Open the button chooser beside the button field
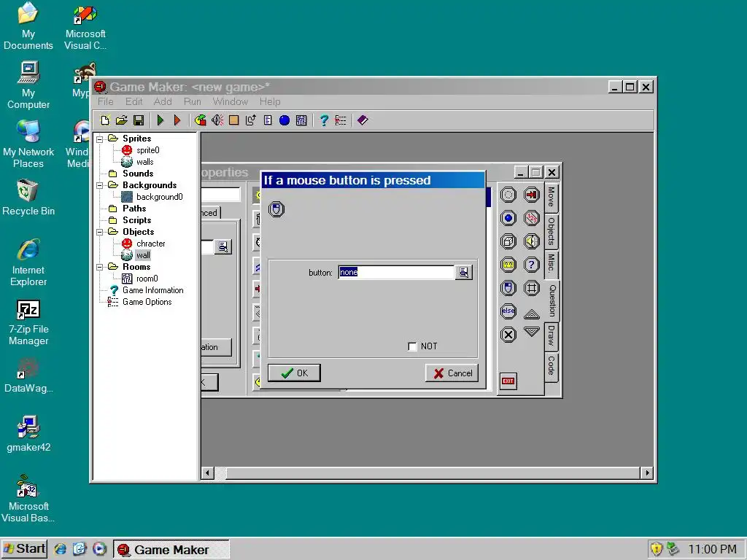The height and width of the screenshot is (560, 747). tap(463, 273)
